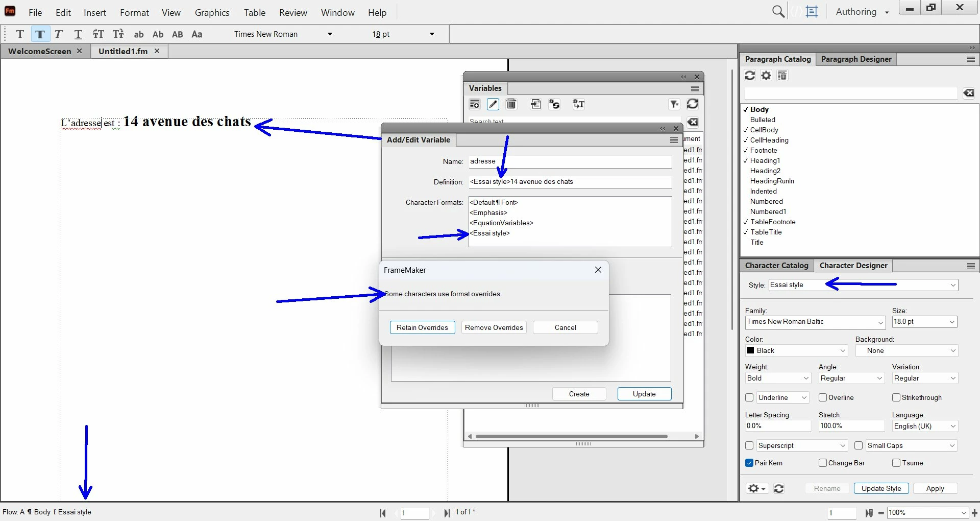Click the increase font size icon
980x521 pixels.
[x=99, y=34]
